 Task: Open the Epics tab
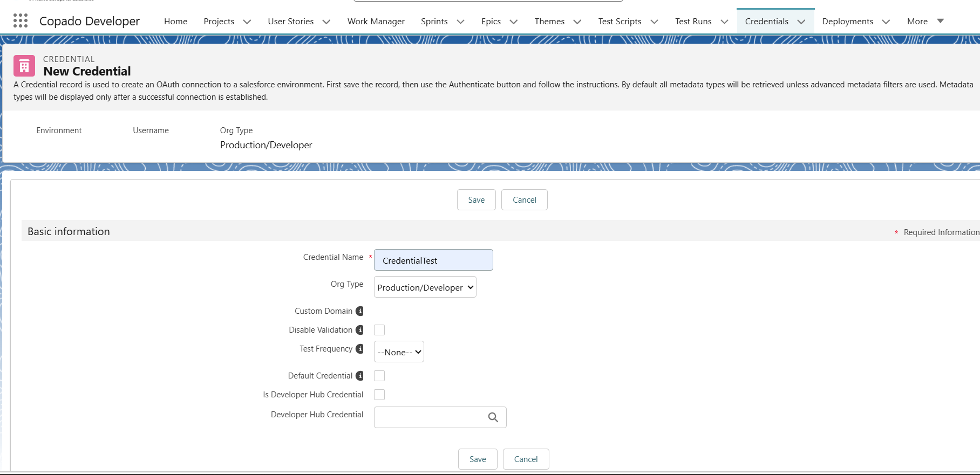click(x=491, y=21)
